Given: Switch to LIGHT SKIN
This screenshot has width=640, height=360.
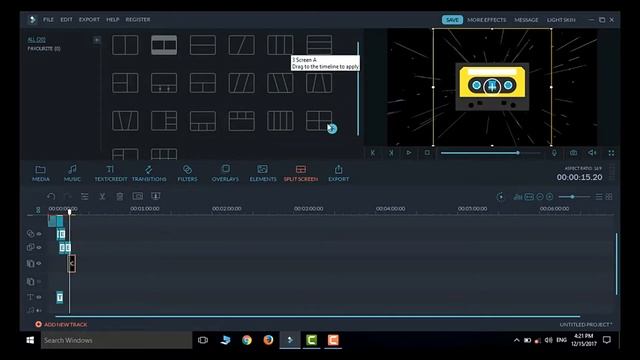Looking at the screenshot, I should [x=561, y=20].
